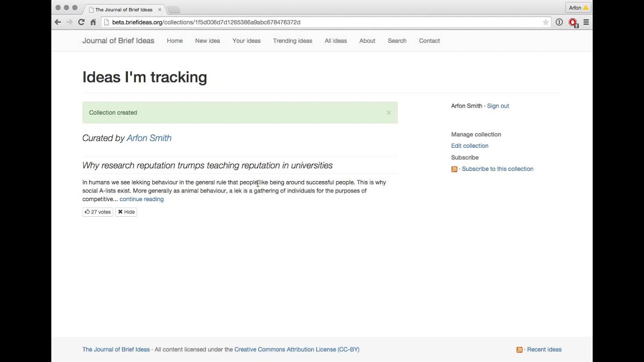Click Edit collection link
The width and height of the screenshot is (644, 362).
click(469, 146)
